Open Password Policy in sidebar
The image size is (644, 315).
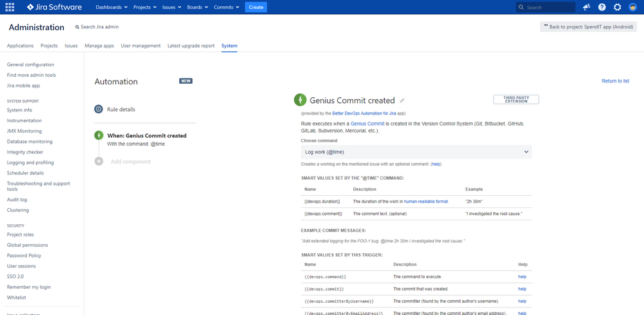coord(24,256)
